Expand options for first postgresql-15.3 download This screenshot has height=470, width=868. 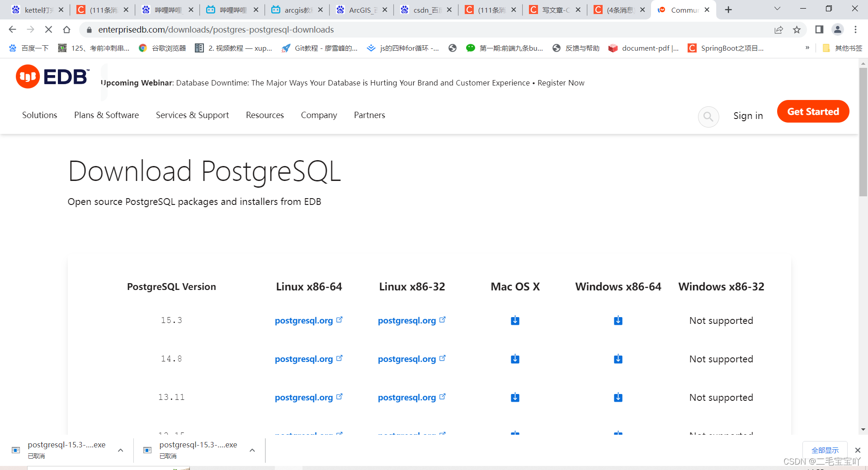pos(120,450)
